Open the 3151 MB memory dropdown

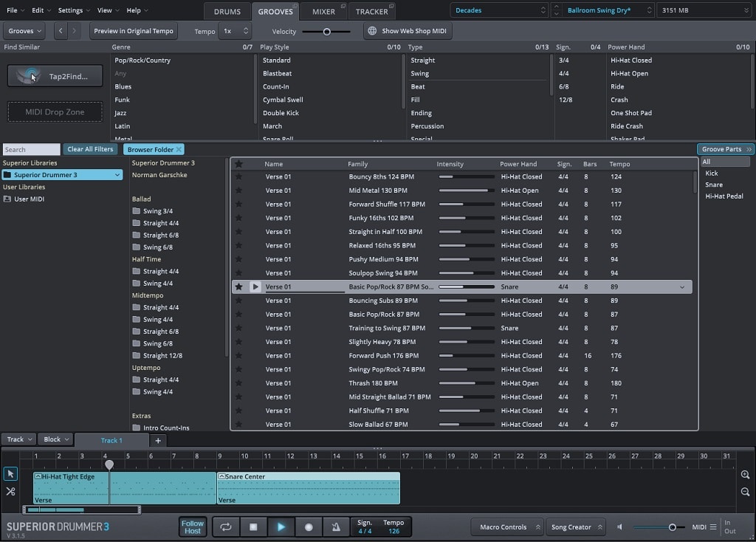704,10
